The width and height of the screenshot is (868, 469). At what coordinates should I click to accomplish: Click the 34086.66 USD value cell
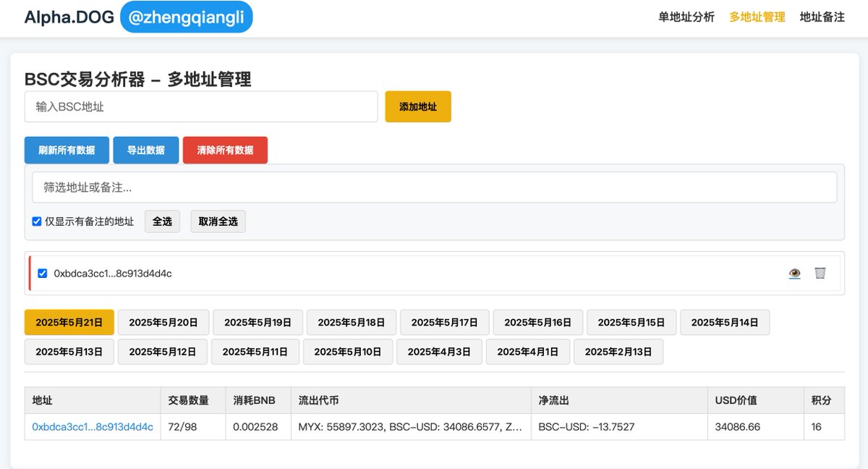[756, 427]
